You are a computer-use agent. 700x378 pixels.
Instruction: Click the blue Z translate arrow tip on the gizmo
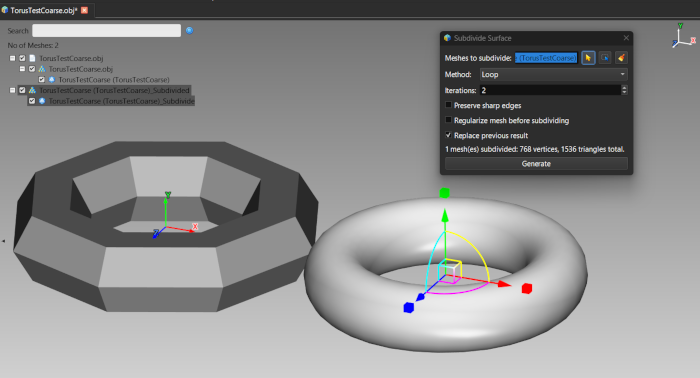tap(420, 297)
